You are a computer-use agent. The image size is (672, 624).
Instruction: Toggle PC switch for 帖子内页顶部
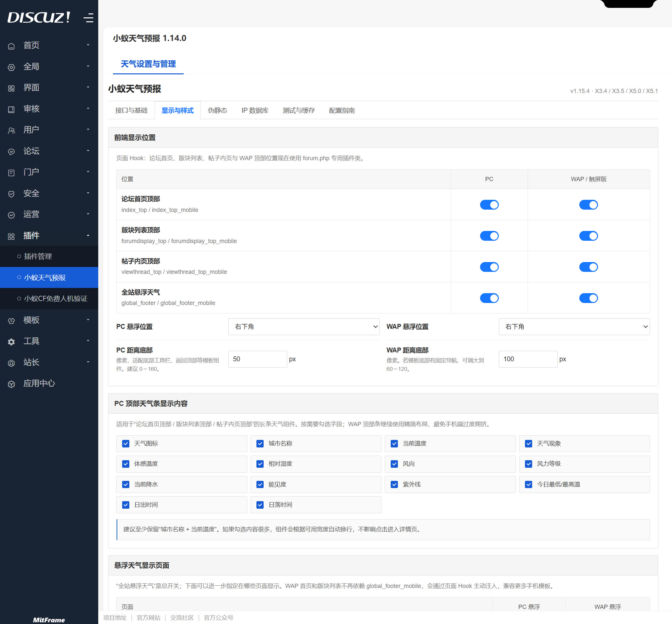489,267
